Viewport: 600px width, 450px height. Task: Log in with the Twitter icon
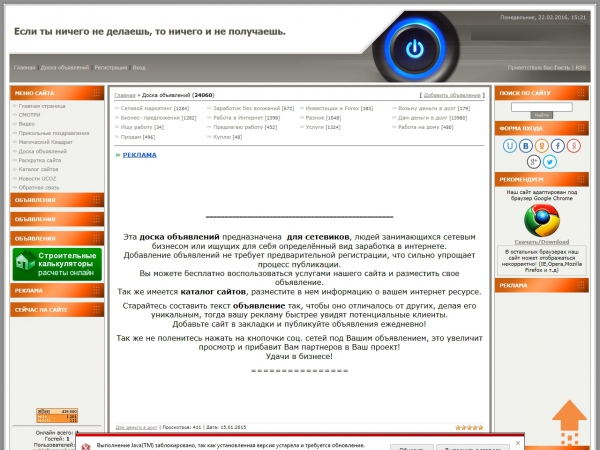[x=550, y=161]
